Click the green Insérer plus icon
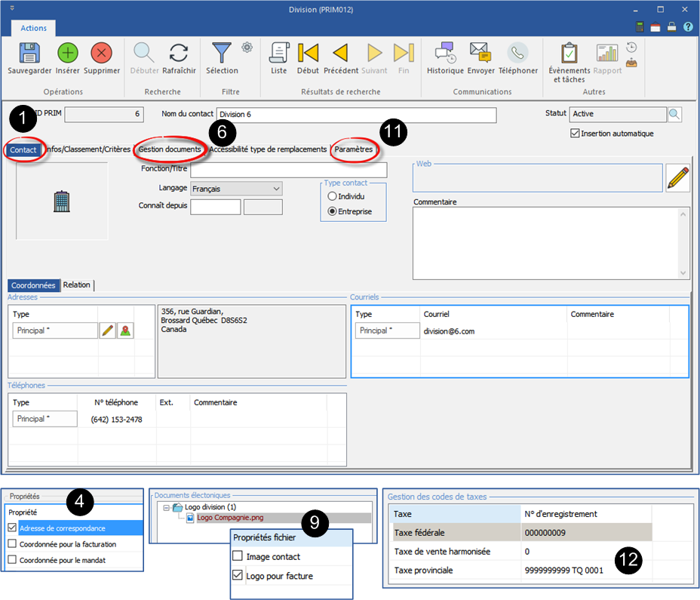The width and height of the screenshot is (700, 600). 67,53
